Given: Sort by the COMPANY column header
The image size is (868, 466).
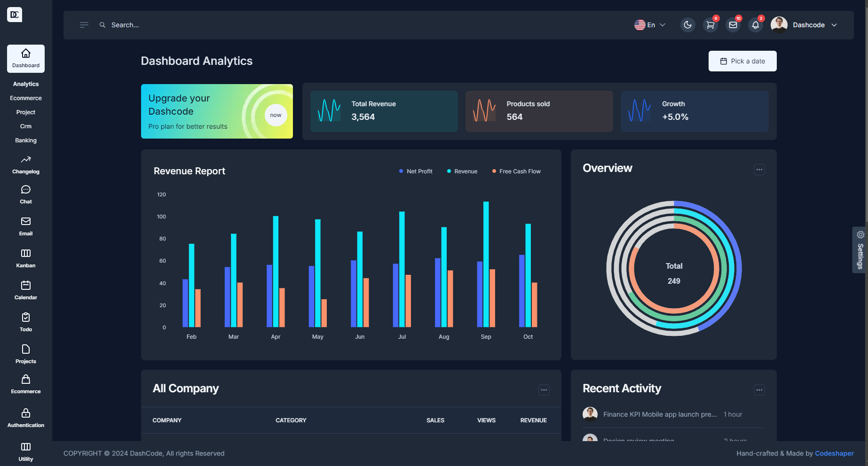Looking at the screenshot, I should pyautogui.click(x=167, y=420).
